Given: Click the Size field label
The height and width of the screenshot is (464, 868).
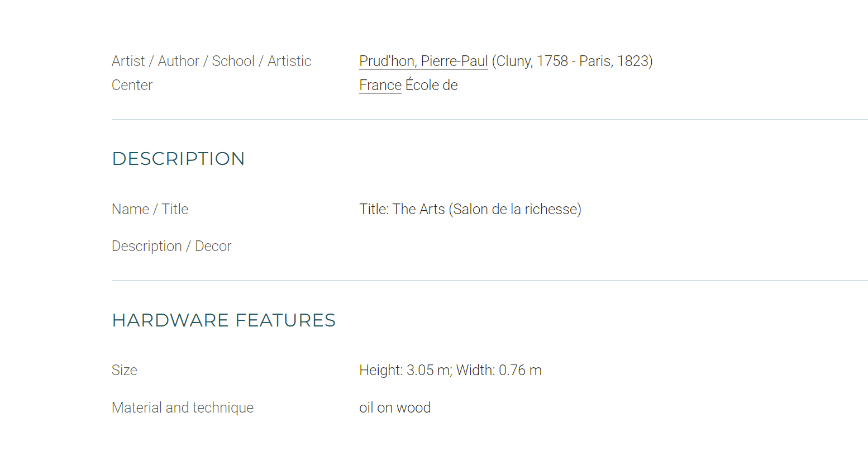Looking at the screenshot, I should pos(125,370).
